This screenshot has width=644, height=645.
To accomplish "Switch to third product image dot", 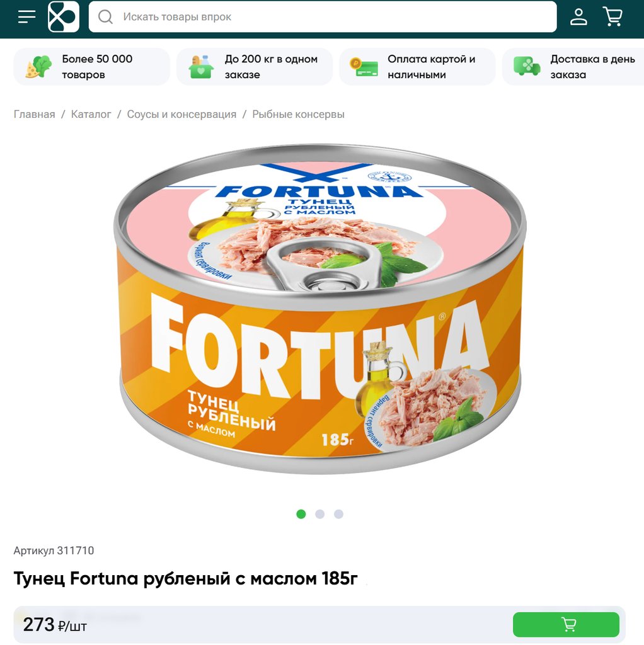I will (x=338, y=514).
